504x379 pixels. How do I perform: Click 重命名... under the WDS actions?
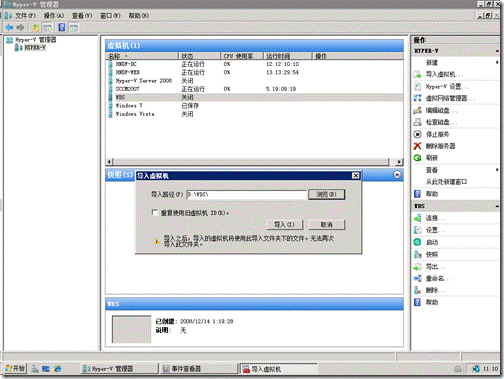coord(438,278)
